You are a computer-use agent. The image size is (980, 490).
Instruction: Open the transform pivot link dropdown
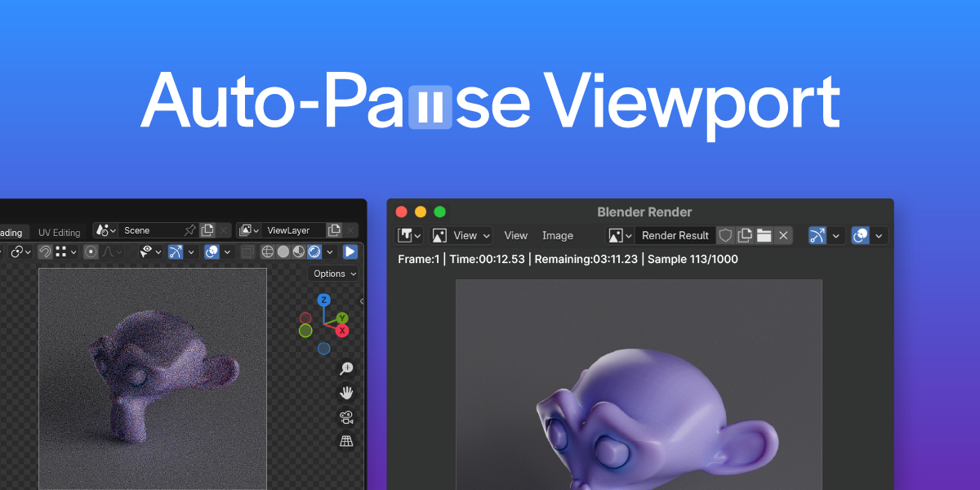21,252
